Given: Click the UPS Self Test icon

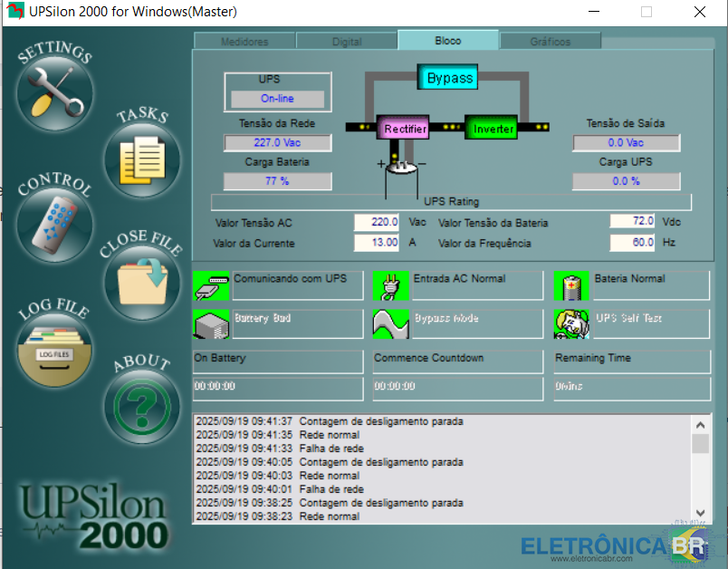Looking at the screenshot, I should (x=572, y=324).
